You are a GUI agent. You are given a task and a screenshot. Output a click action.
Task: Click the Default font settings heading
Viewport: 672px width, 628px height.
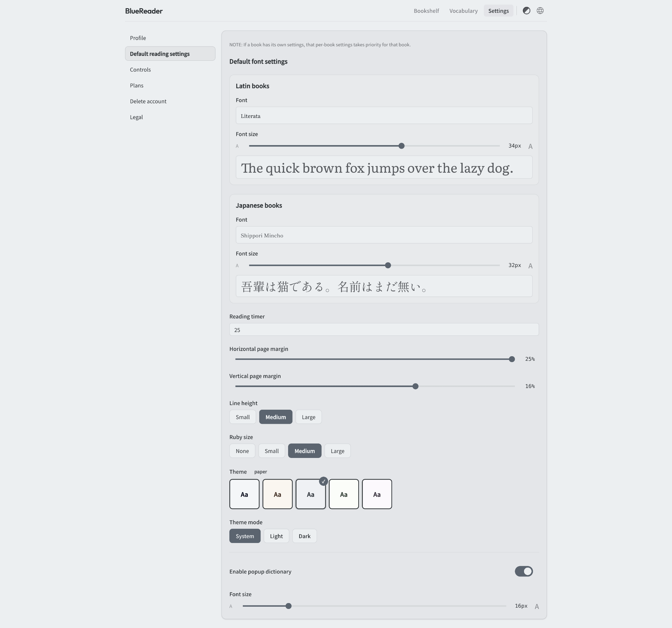pyautogui.click(x=258, y=61)
